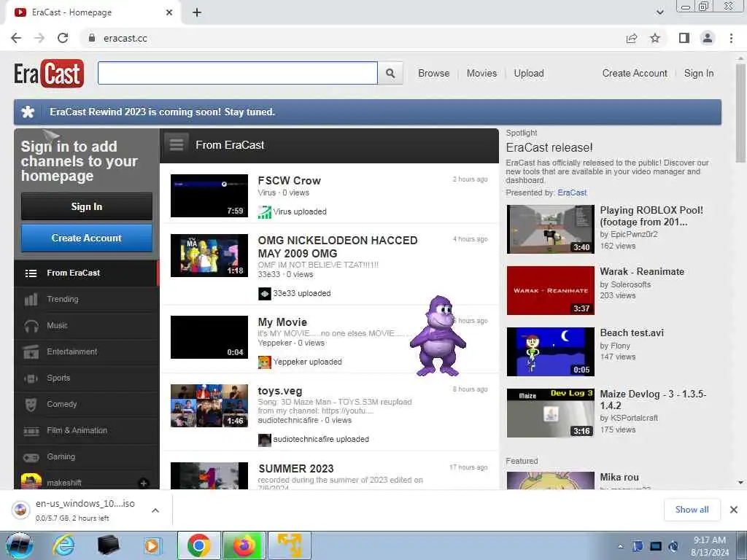Open the FSCW Crow video thumbnail

(x=209, y=195)
